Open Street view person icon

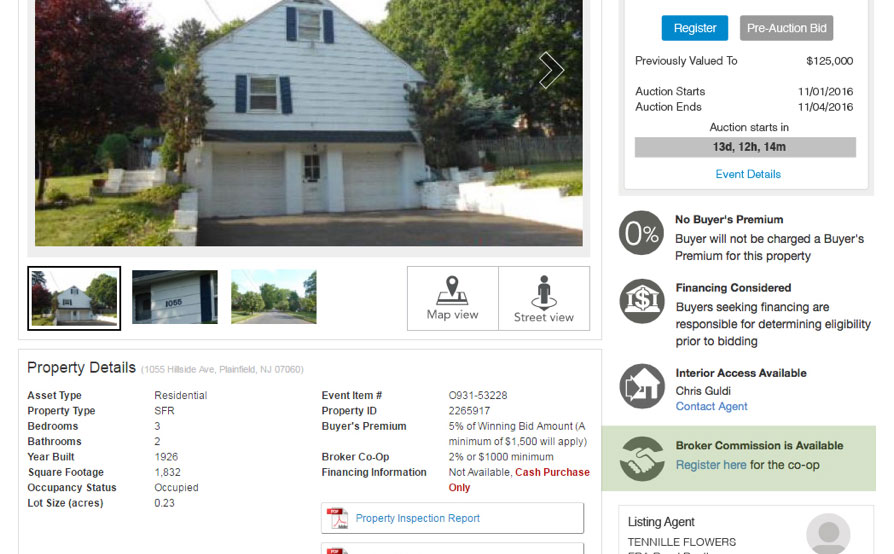tap(544, 292)
